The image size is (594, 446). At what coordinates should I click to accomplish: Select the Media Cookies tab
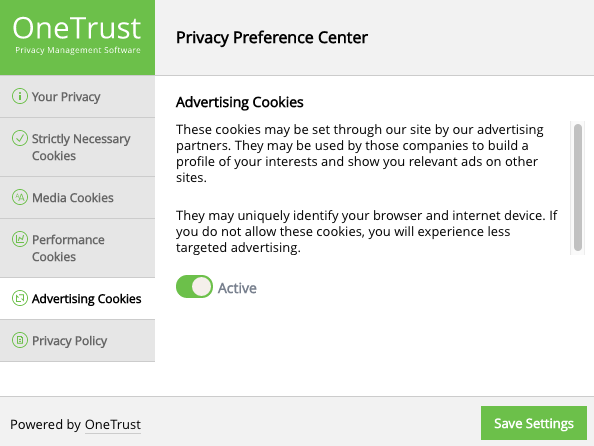77,197
